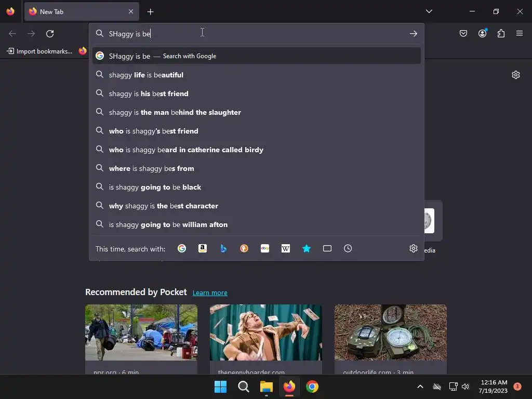532x399 pixels.
Task: Open the Windows Start menu
Action: 220,387
